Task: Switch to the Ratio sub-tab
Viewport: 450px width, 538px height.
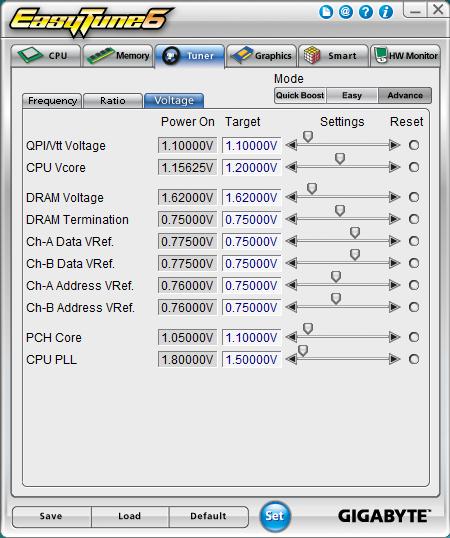Action: [x=113, y=101]
